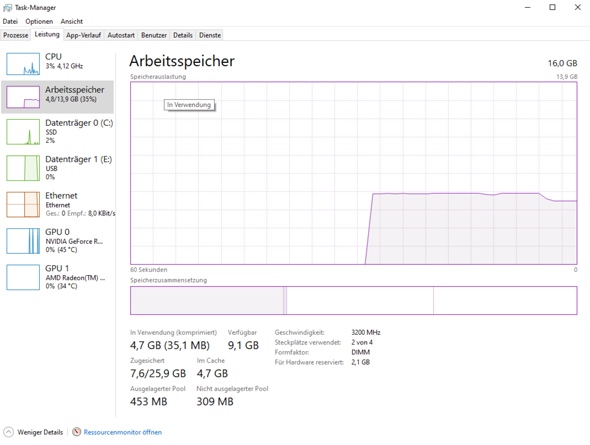Select the Datenträger 1 (E:) label
590x445 pixels.
[x=79, y=159]
